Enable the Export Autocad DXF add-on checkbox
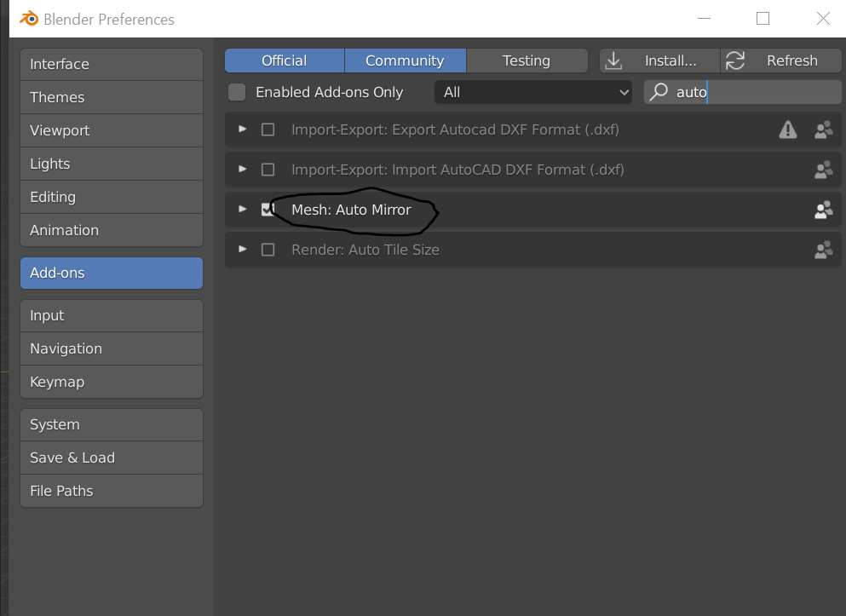Image resolution: width=846 pixels, height=616 pixels. coord(268,130)
